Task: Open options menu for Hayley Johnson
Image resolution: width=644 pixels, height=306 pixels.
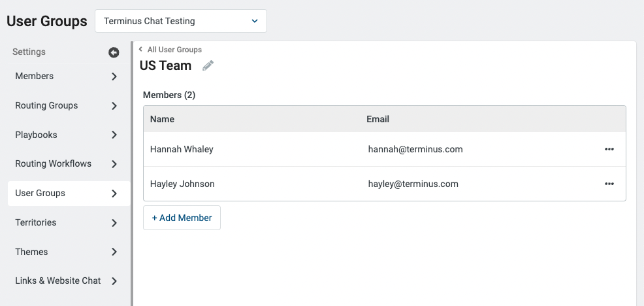Action: [609, 184]
